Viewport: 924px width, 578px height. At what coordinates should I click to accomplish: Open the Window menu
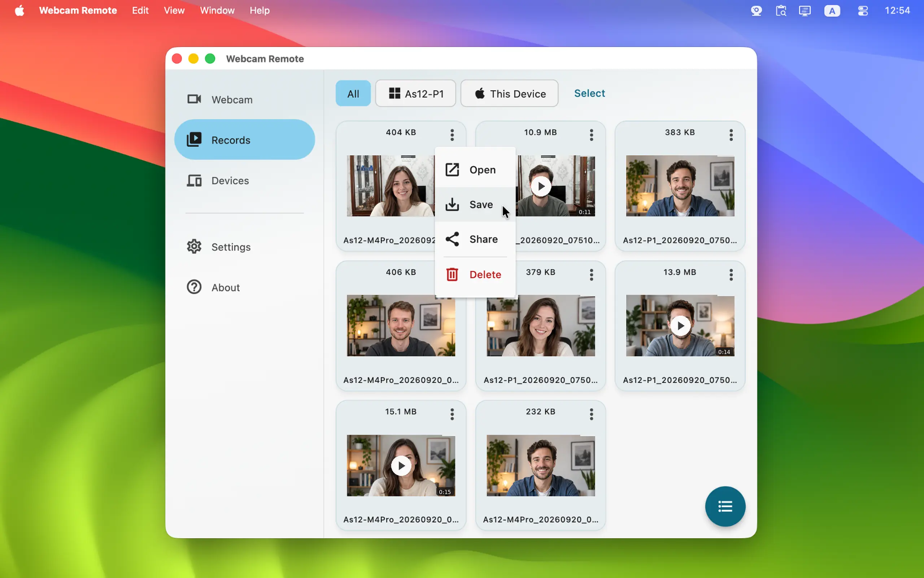pyautogui.click(x=217, y=10)
